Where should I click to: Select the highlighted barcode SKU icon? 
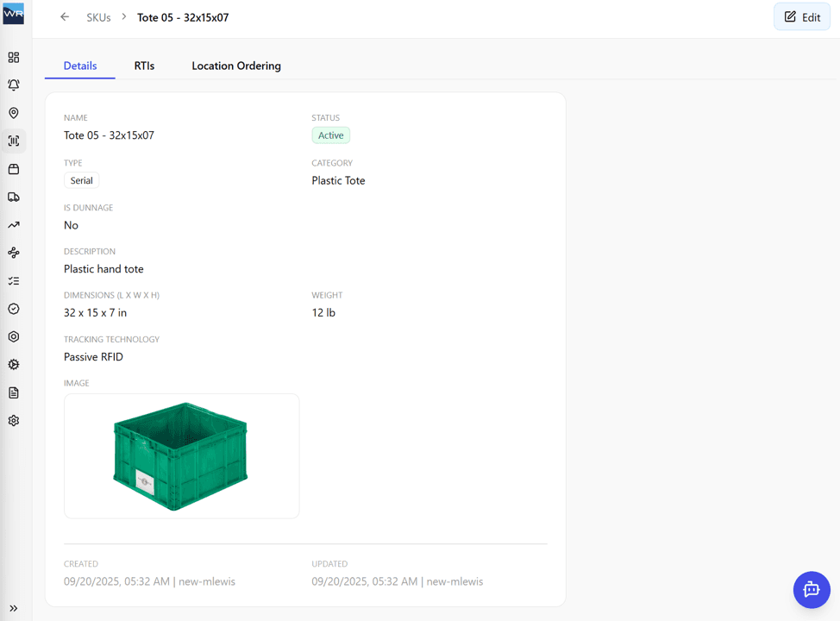point(13,141)
